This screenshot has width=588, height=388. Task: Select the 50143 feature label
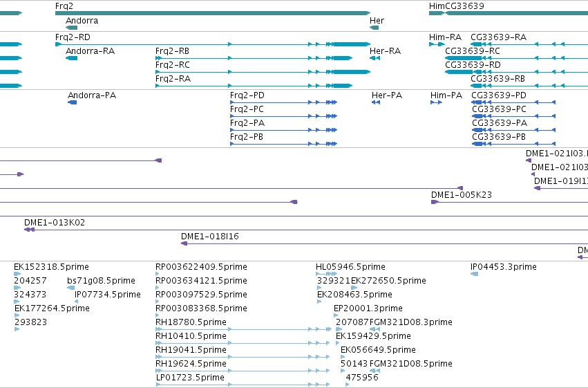click(354, 364)
